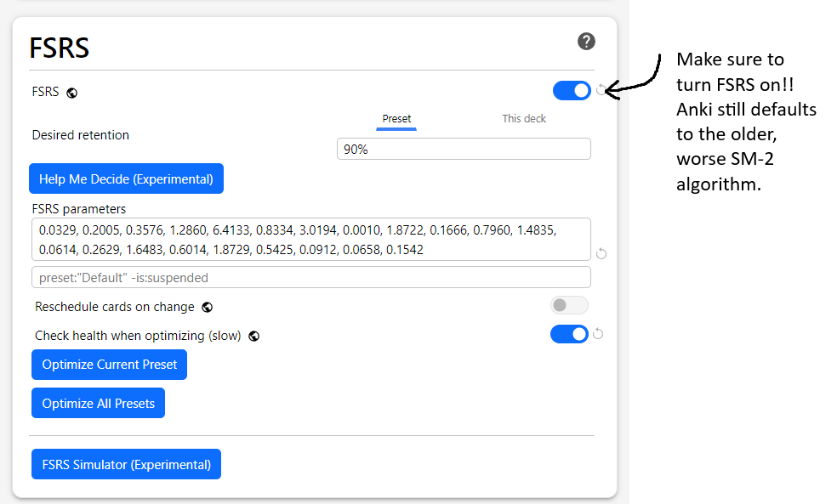Run Optimize All Presets
Screen dimensions: 837x504
point(99,404)
